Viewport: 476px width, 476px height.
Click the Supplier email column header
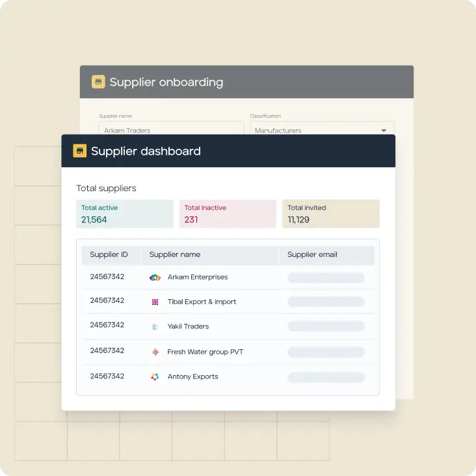point(312,255)
